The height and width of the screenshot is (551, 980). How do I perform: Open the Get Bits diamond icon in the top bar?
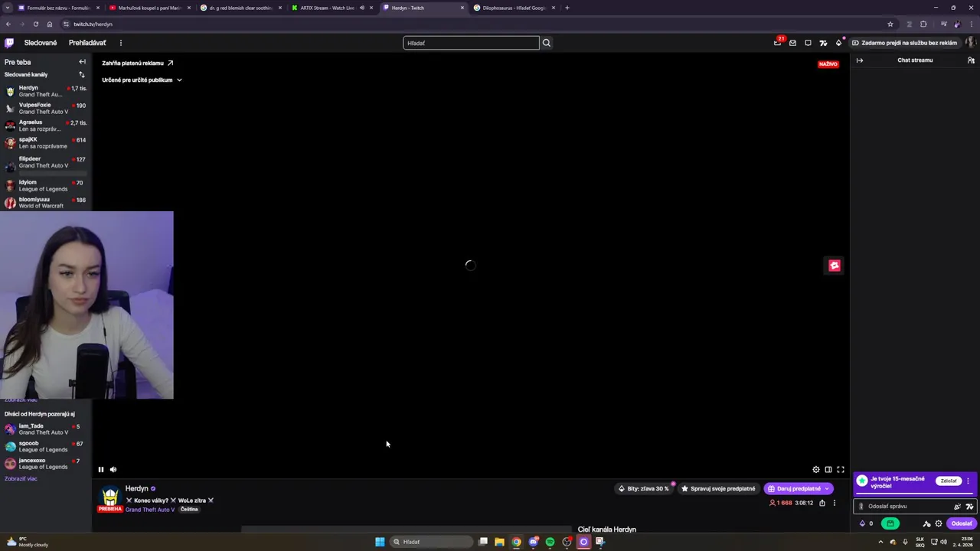[x=838, y=43]
